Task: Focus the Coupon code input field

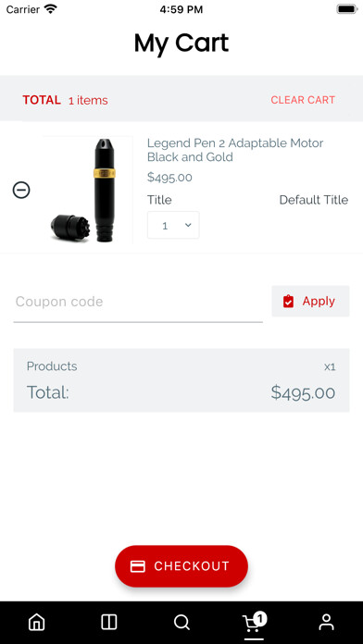Action: tap(138, 303)
